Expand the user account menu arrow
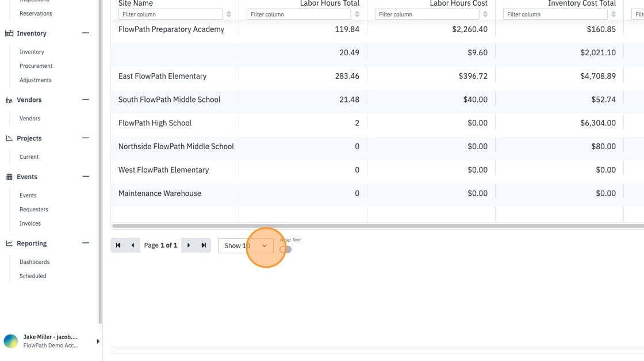644x361 pixels. click(x=98, y=341)
